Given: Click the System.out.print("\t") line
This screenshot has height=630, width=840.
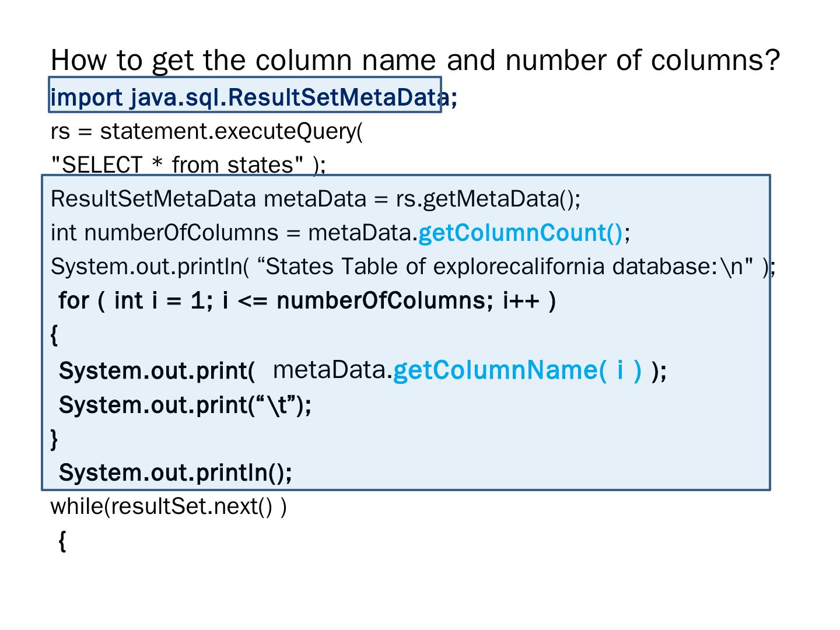Looking at the screenshot, I should pos(185,404).
